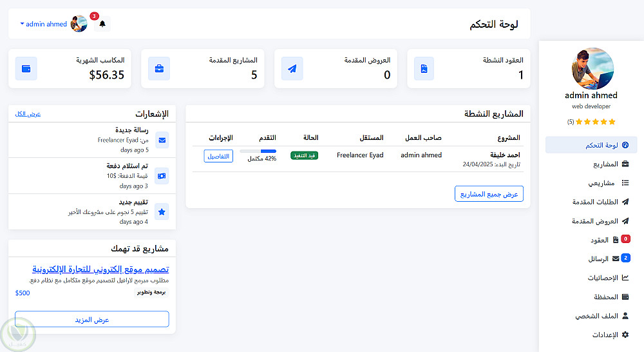The width and height of the screenshot is (644, 352).
Task: Open the e-commerce website design project link
Action: 100,269
